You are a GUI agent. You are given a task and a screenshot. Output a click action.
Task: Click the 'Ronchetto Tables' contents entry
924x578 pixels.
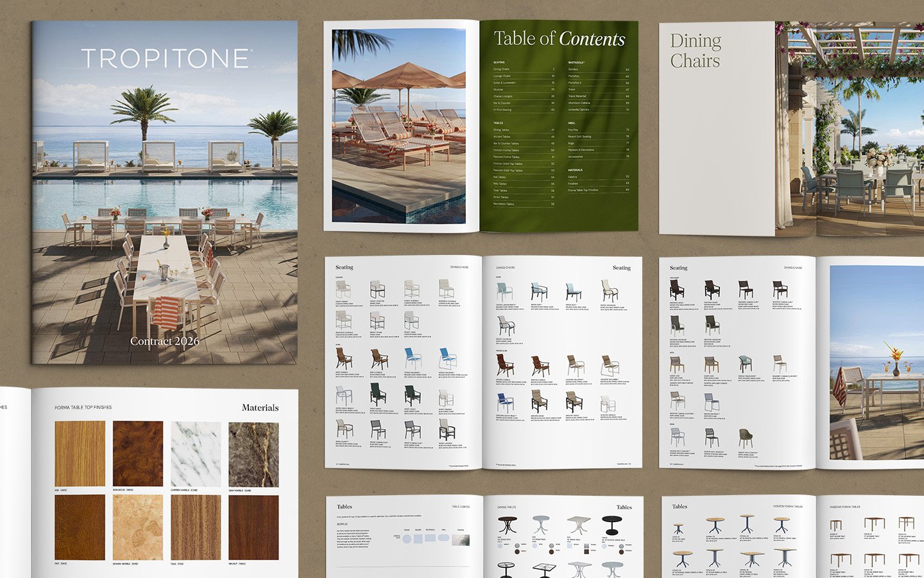point(503,204)
